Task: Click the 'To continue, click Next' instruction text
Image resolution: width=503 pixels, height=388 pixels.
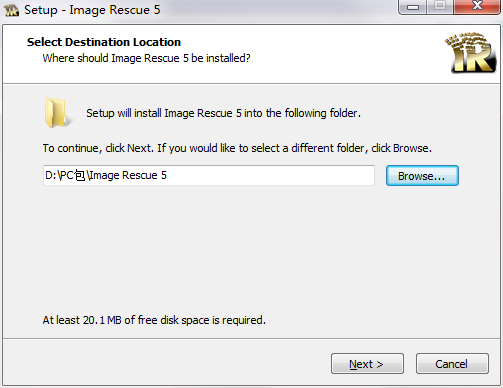Action: (237, 148)
